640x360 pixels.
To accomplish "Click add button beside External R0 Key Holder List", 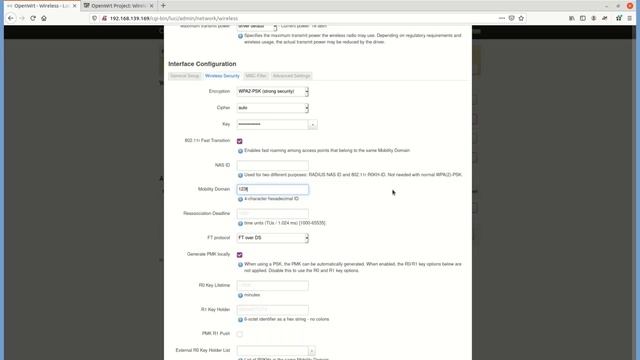I will coord(312,351).
